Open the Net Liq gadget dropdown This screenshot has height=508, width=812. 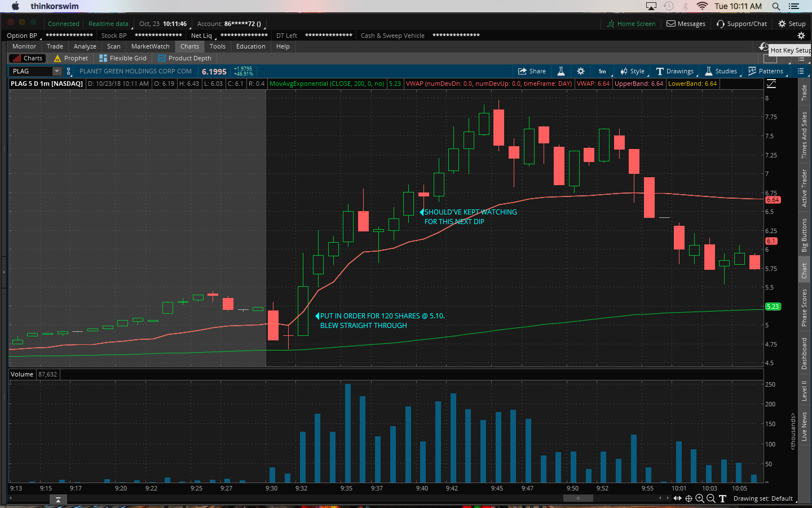203,36
